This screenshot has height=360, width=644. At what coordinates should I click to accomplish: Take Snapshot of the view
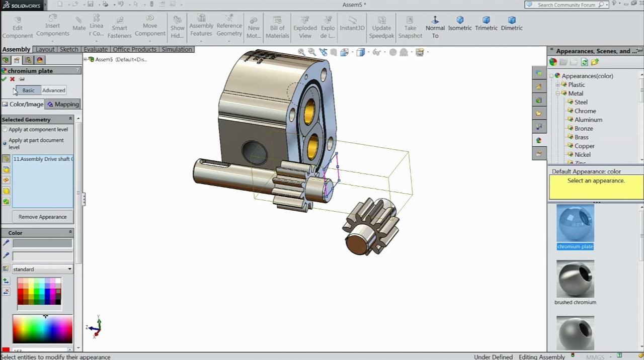point(410,27)
